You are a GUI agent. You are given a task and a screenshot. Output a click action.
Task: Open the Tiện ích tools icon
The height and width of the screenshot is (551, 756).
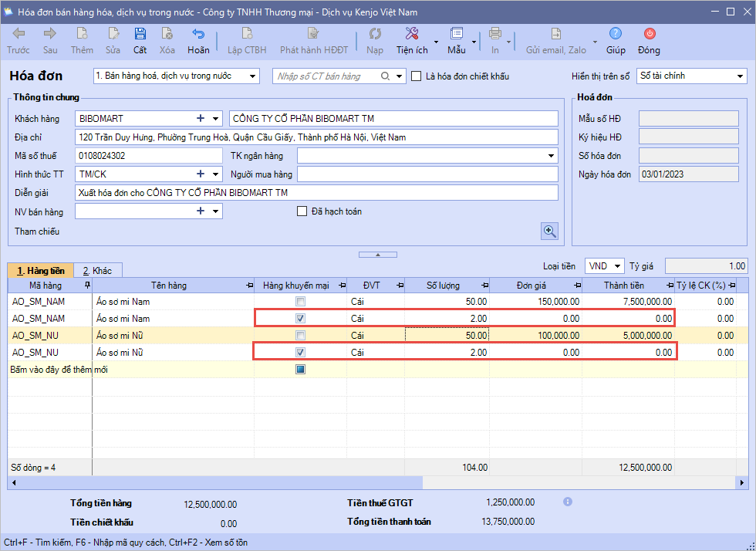coord(412,34)
